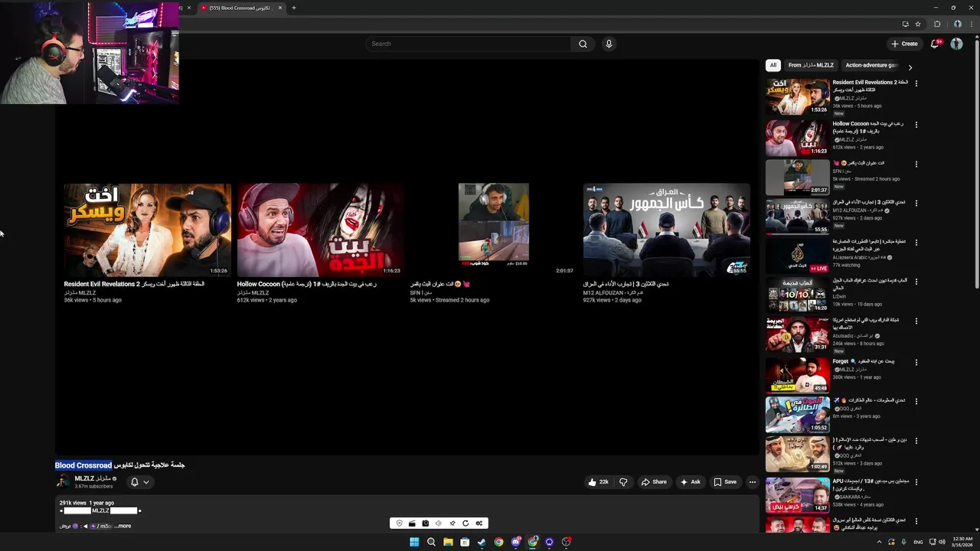Open options menu for sidebar Hollow Cocoon video

click(x=916, y=125)
